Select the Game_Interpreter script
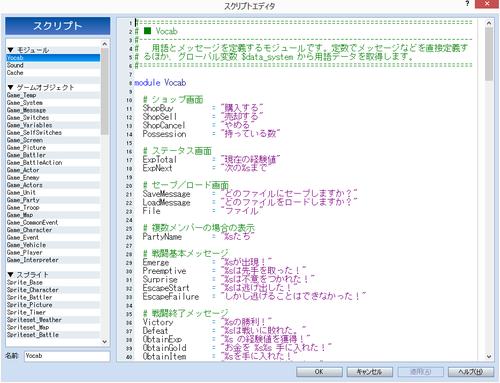 pyautogui.click(x=53, y=260)
